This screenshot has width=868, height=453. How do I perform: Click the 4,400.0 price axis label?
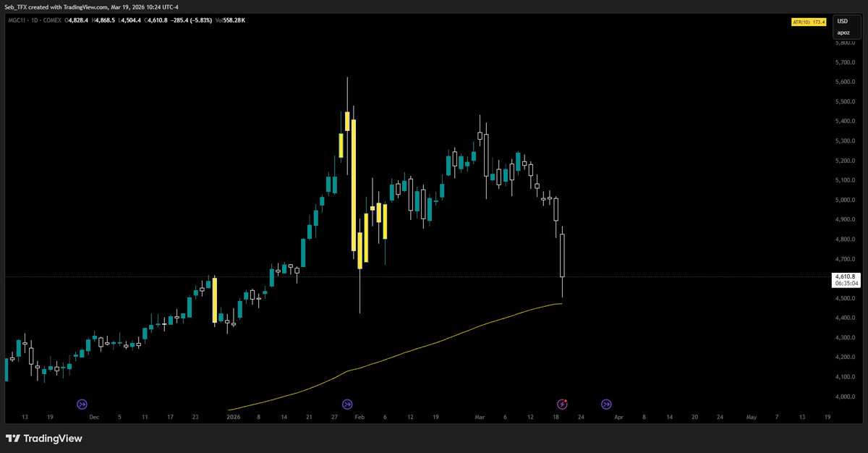846,318
